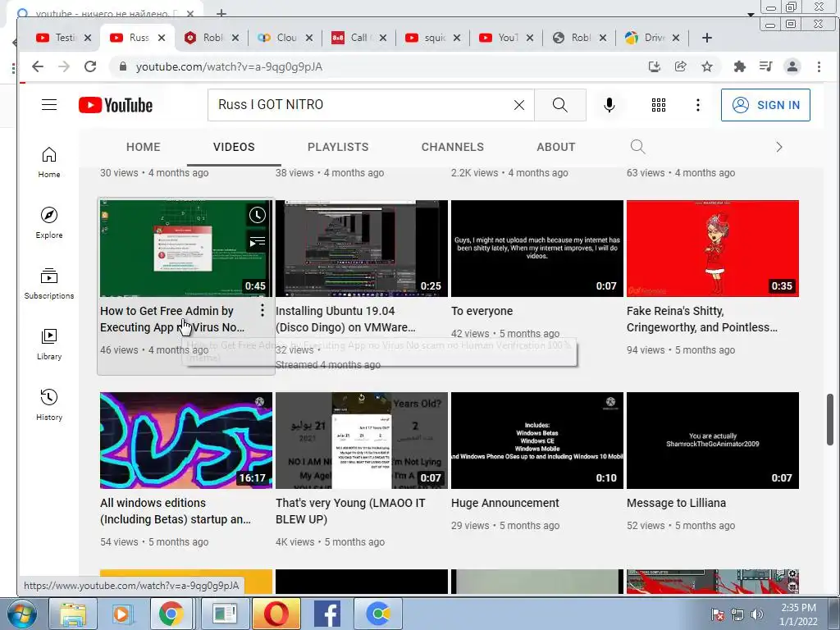840x630 pixels.
Task: Click Add to queue icon on thumbnail
Action: [257, 242]
